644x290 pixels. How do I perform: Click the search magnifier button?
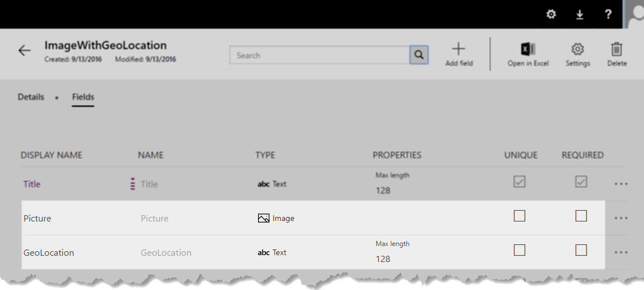(x=418, y=55)
